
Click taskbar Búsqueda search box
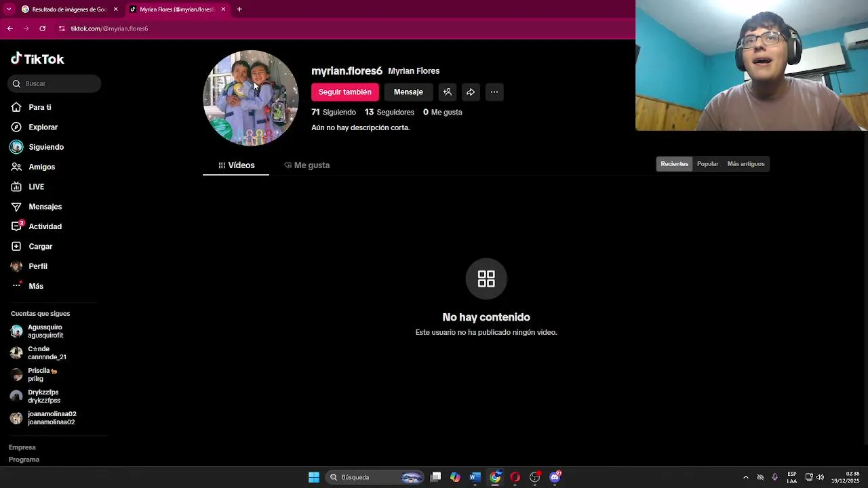pyautogui.click(x=374, y=477)
